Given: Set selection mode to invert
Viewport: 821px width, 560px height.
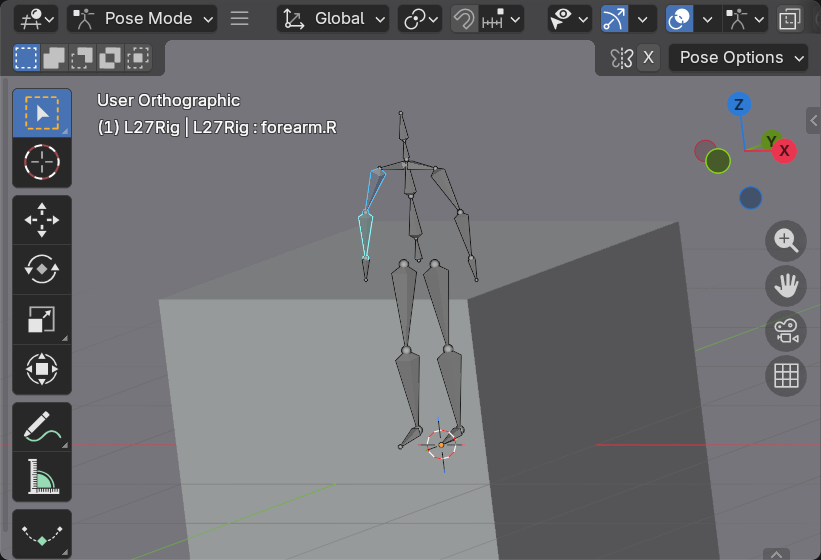Looking at the screenshot, I should point(110,58).
